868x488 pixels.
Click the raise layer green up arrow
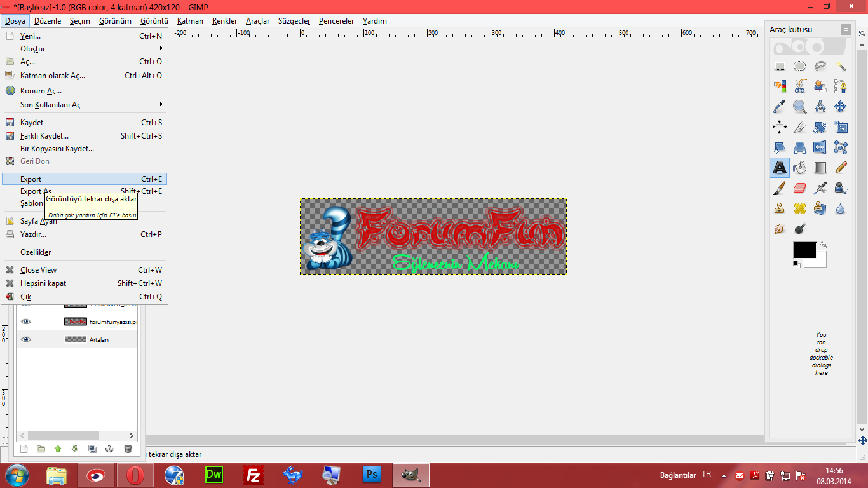58,449
